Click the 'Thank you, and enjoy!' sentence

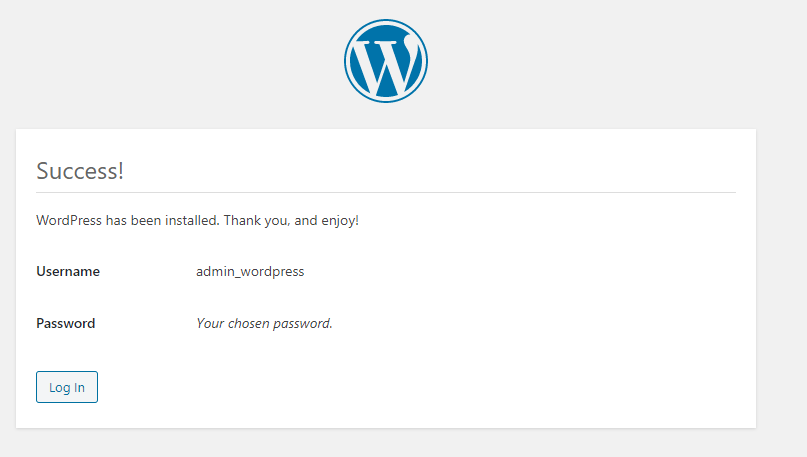(291, 220)
